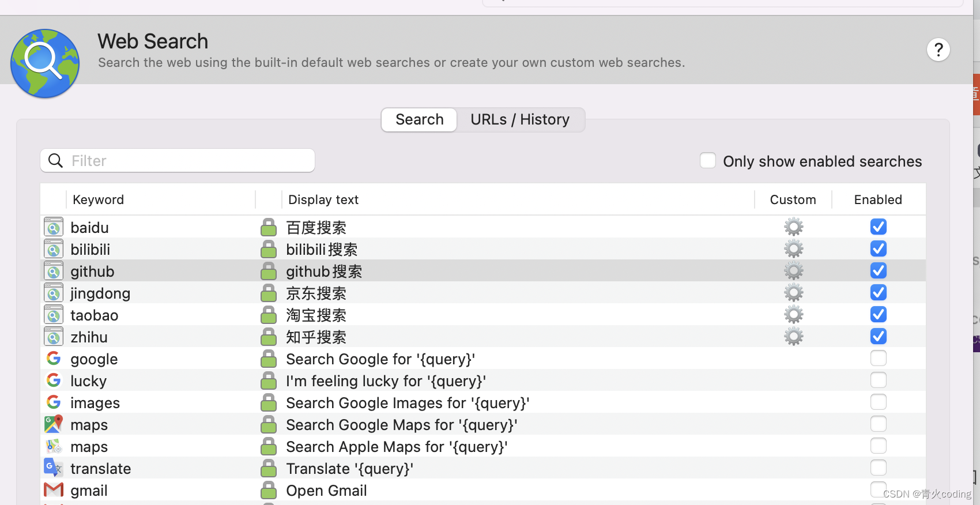This screenshot has width=980, height=505.
Task: Click the Gmail icon
Action: tap(54, 490)
